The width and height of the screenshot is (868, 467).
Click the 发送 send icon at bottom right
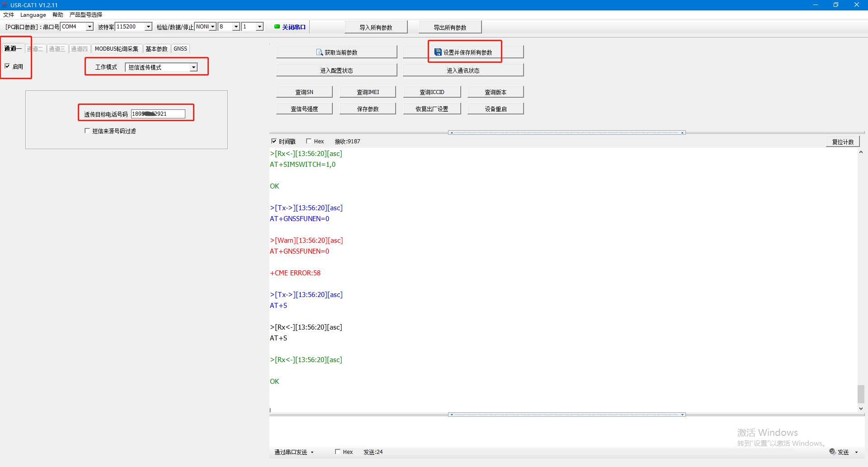pos(832,452)
